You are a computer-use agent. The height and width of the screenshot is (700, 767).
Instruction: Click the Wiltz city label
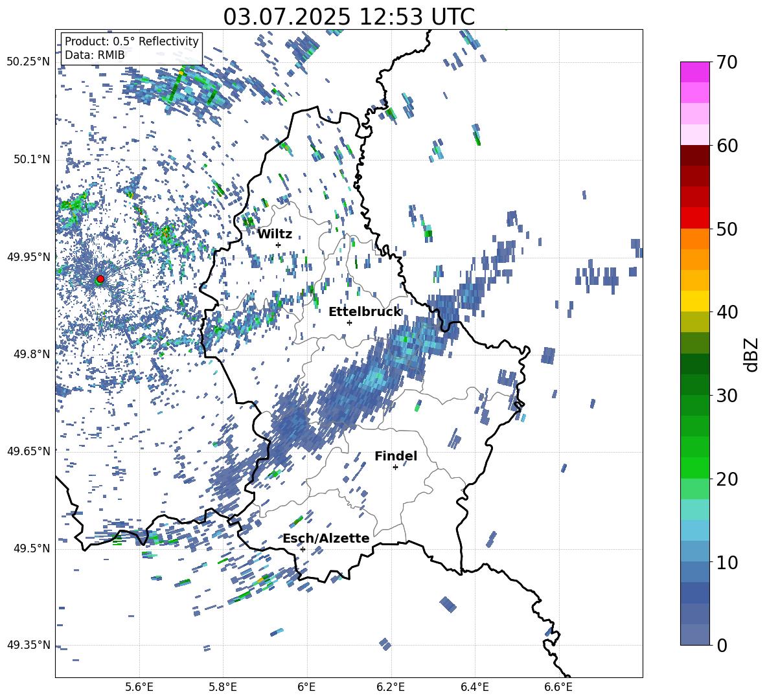[x=275, y=234]
